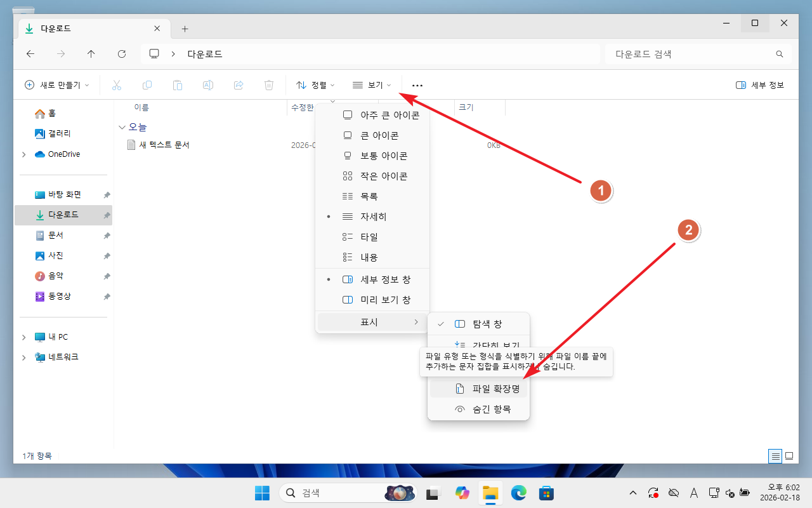Screen dimensions: 812x508
Task: Add a new tab in File Explorer
Action: (185, 29)
